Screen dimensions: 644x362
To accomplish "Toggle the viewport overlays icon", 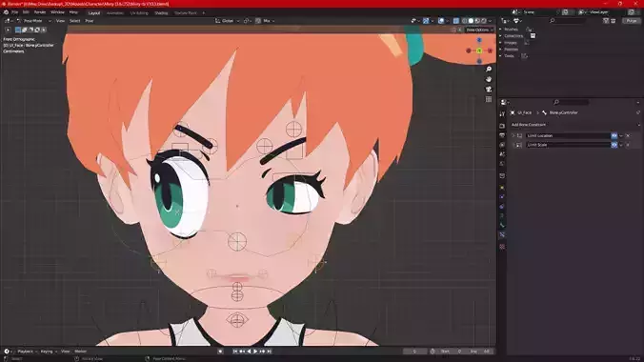I will pos(441,21).
